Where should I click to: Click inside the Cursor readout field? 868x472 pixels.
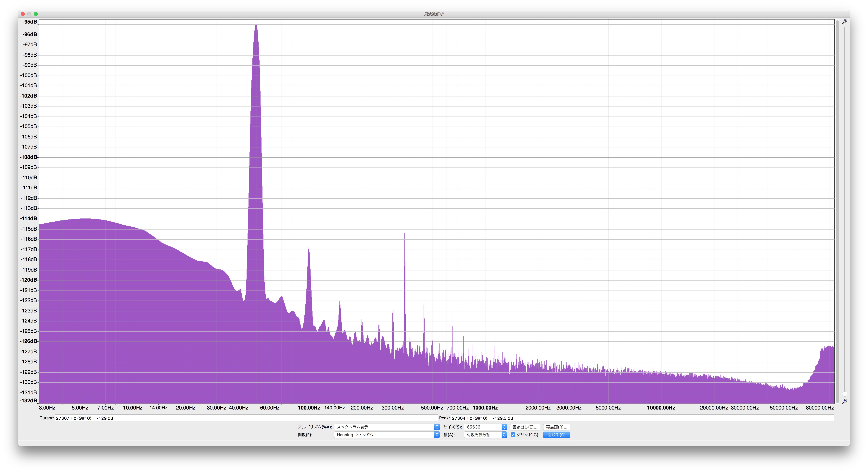pos(246,418)
